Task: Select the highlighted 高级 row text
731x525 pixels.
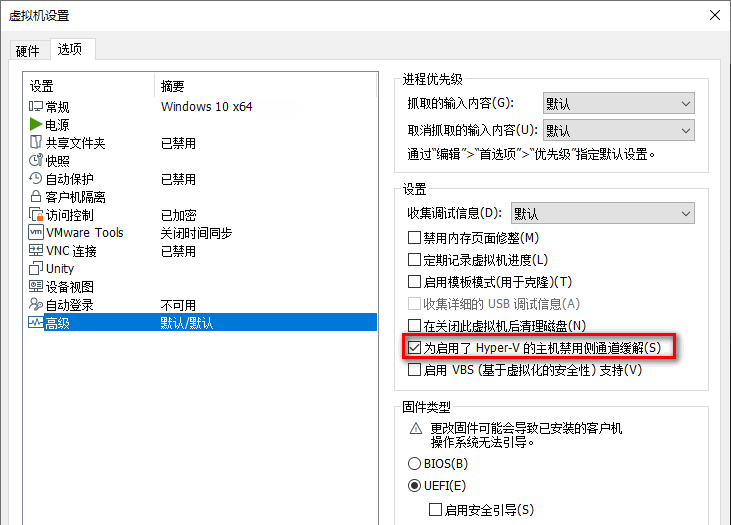Action: (x=57, y=323)
